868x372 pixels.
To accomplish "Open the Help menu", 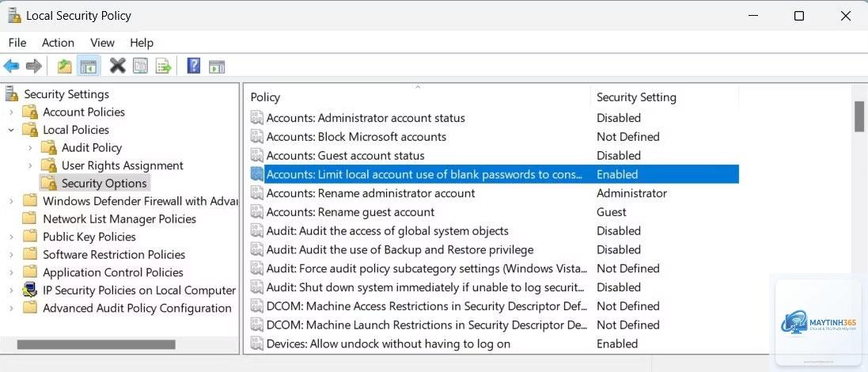I will [142, 43].
